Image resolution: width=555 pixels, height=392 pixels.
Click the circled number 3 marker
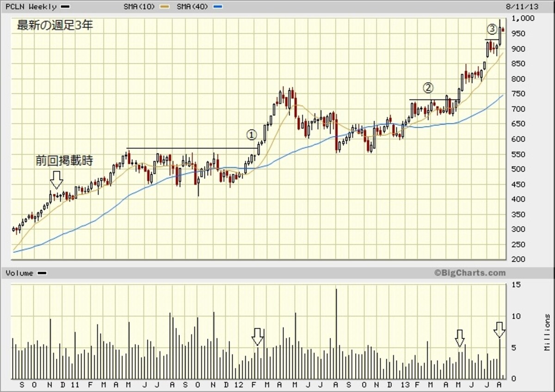(x=493, y=30)
